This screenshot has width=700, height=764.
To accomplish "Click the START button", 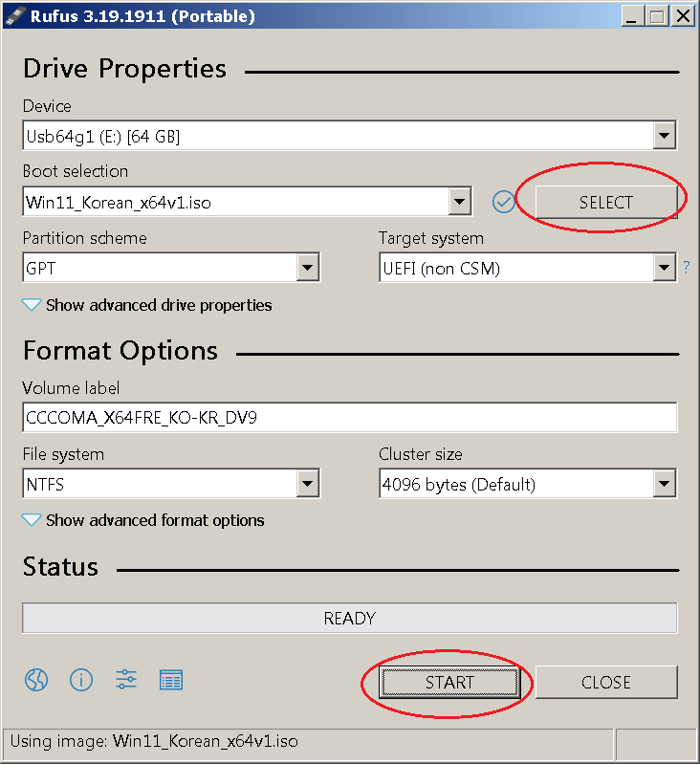I will [449, 682].
